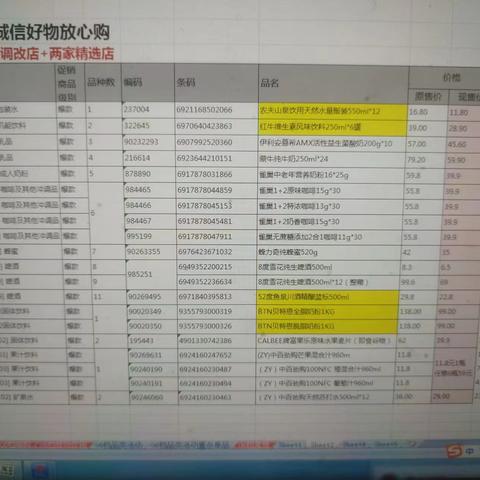Image resolution: width=480 pixels, height=480 pixels.
Task: Select product cell 伊利安慕希AMX 200g*10
Action: [x=332, y=143]
